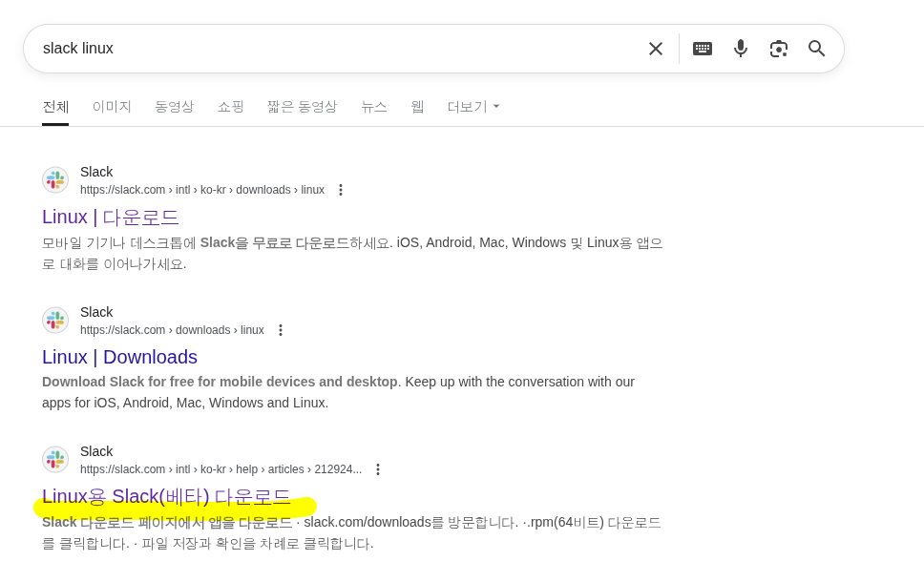The image size is (924, 582).
Task: Open the 짧은 동영상 tab
Action: [x=302, y=107]
